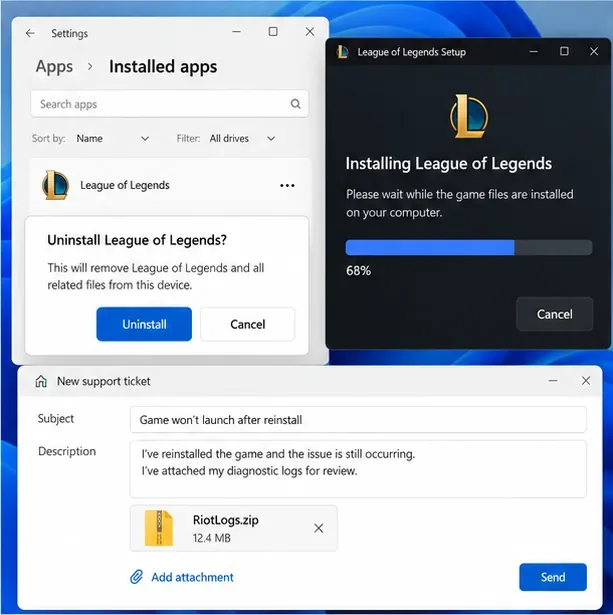Click the back arrow in Settings

coord(30,33)
